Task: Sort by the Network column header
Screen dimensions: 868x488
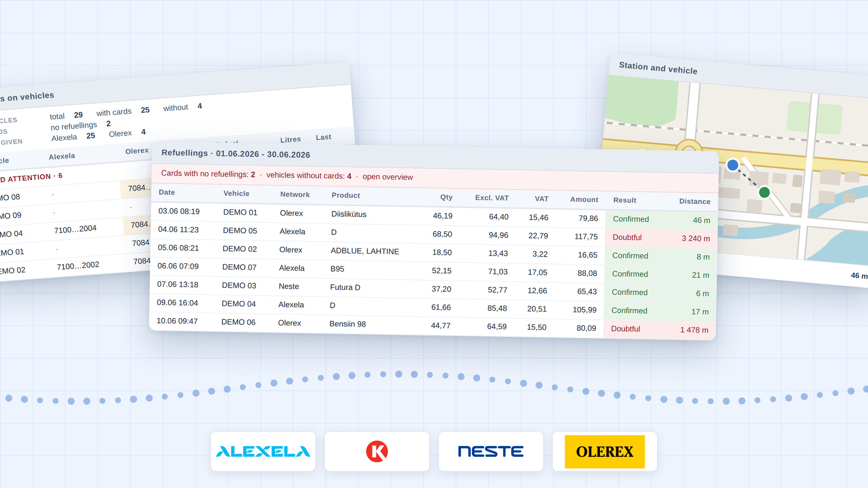Action: click(295, 194)
